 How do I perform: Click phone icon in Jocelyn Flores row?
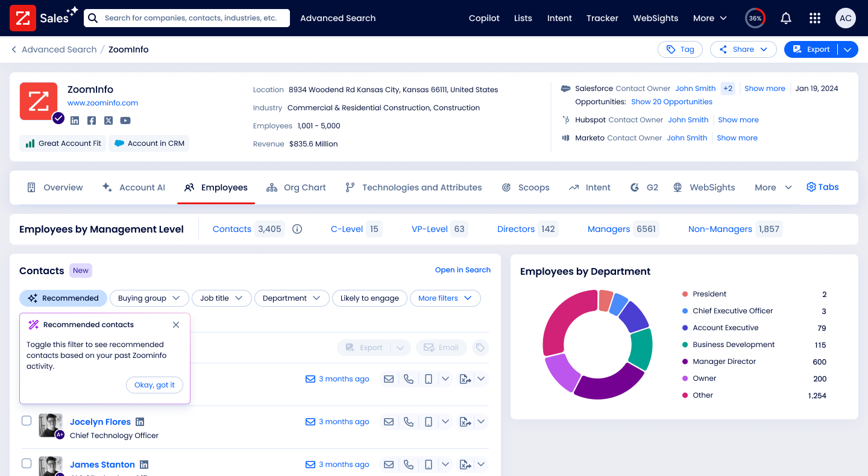409,422
